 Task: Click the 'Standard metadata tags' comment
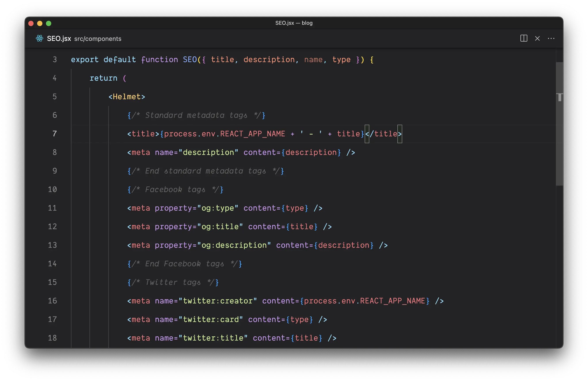(196, 115)
